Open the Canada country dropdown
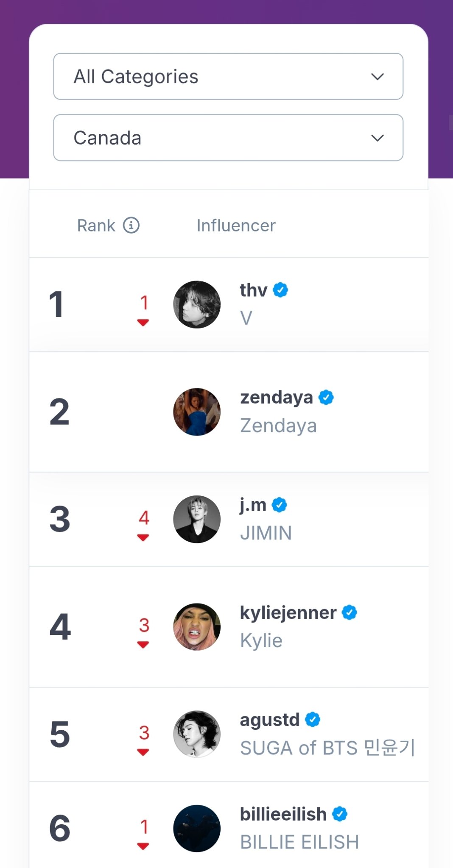This screenshot has width=453, height=868. [x=228, y=138]
